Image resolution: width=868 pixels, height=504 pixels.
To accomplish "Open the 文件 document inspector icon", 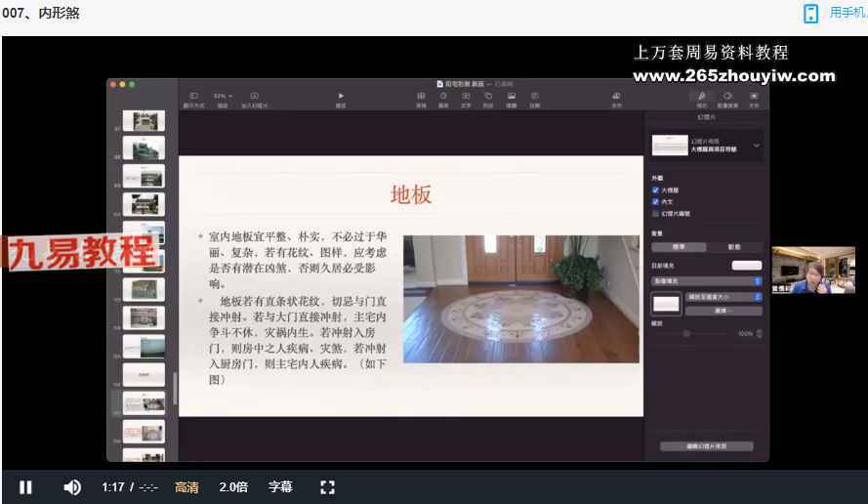I will 754,97.
